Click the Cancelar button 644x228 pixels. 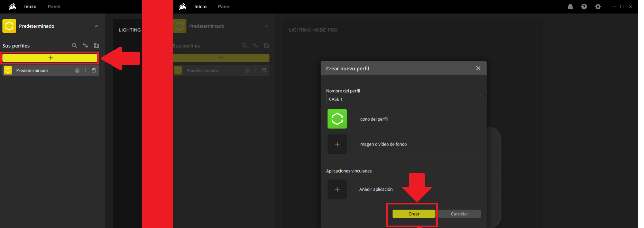459,214
